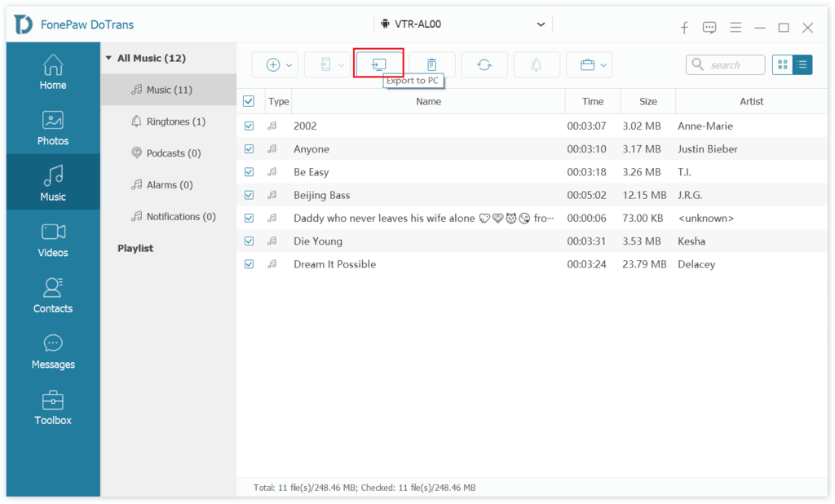Image resolution: width=835 pixels, height=504 pixels.
Task: Select the Notifications (0) category
Action: [x=169, y=216]
